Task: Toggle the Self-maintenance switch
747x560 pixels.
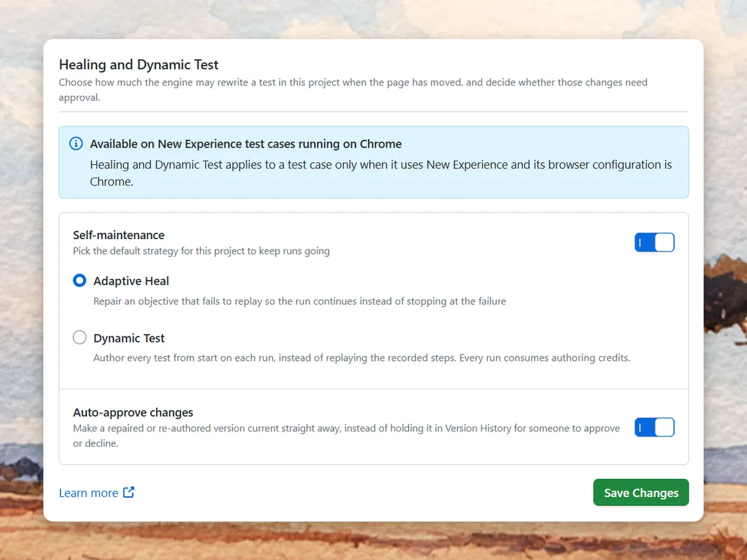Action: point(654,243)
